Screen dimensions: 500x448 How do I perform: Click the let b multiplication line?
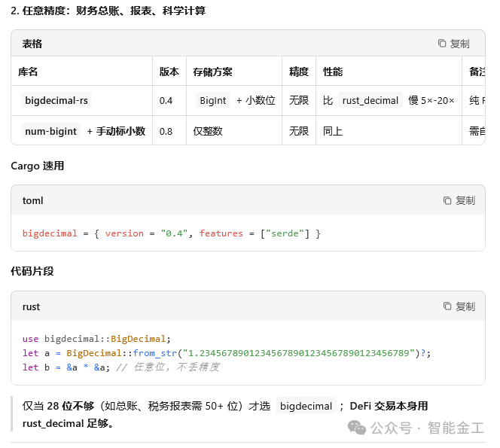pyautogui.click(x=121, y=367)
